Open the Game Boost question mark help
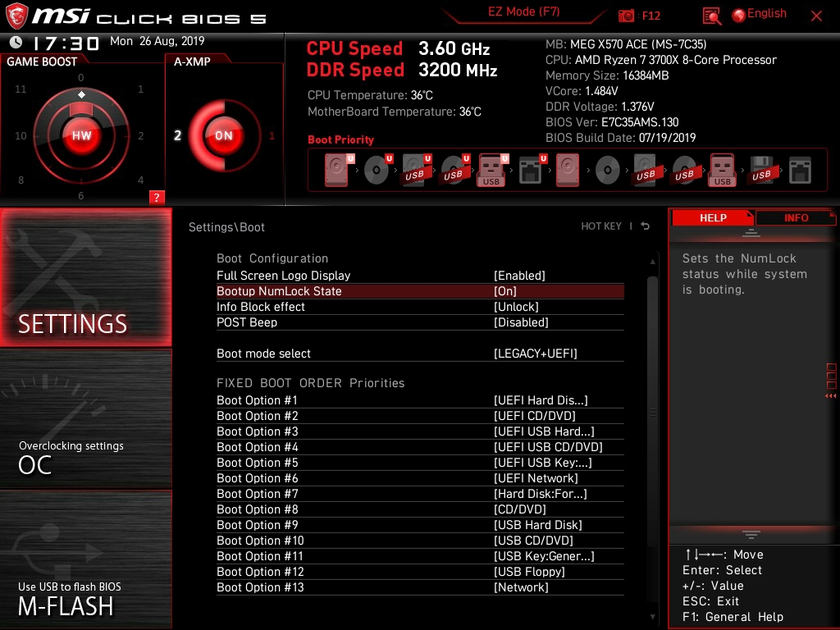Image resolution: width=840 pixels, height=630 pixels. point(157,197)
